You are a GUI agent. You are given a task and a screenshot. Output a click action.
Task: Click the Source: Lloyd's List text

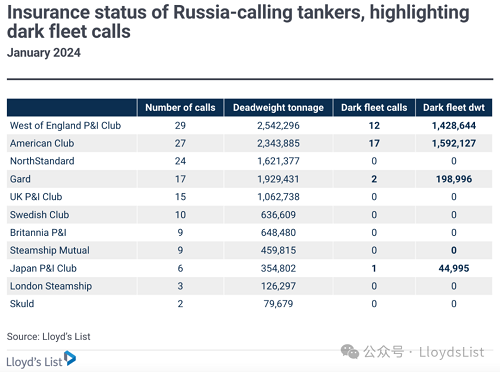49,337
